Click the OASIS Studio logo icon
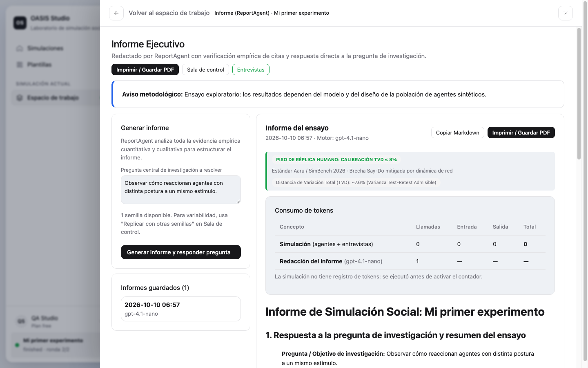The height and width of the screenshot is (368, 588). [20, 22]
